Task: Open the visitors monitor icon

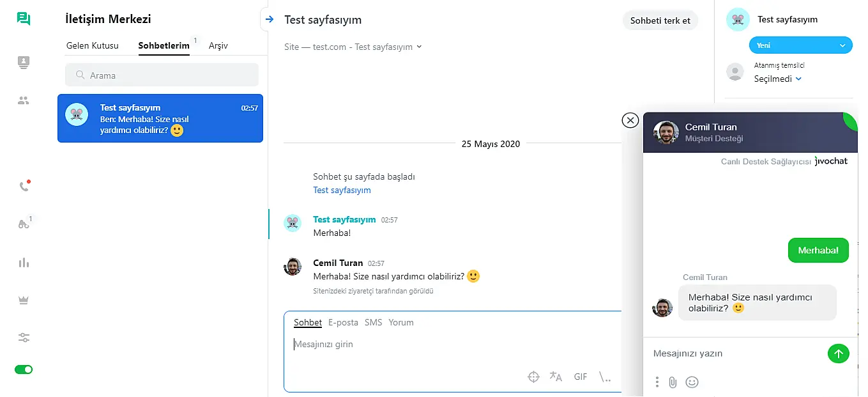Action: click(24, 63)
